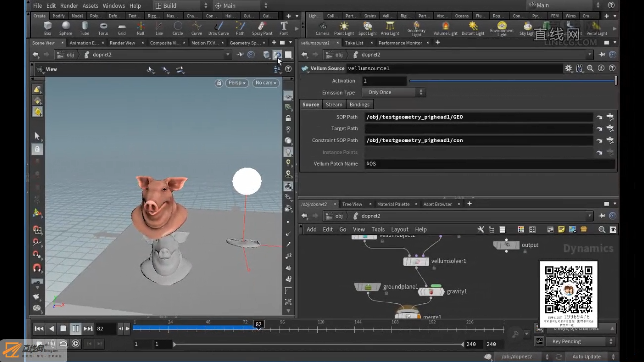Select the arrow tool in viewport toolbar

pyautogui.click(x=37, y=136)
